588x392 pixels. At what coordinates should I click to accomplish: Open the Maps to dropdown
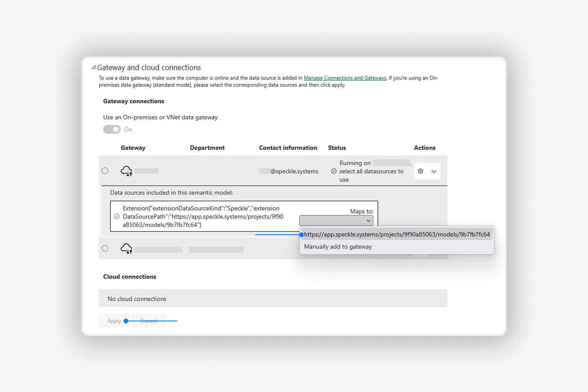click(336, 221)
